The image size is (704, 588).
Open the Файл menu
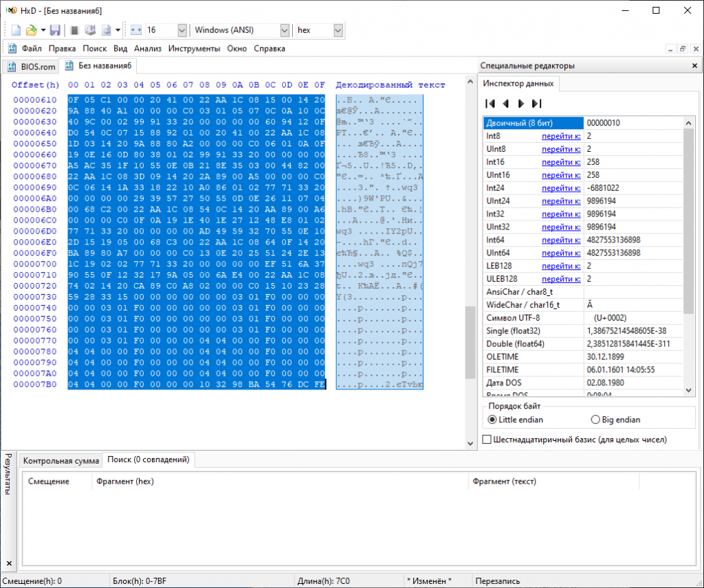click(32, 49)
